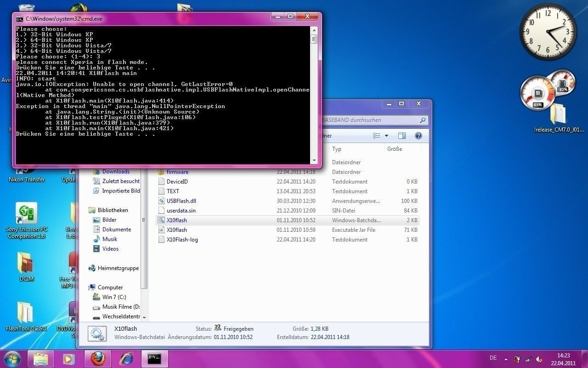Open the Nikon Transfer desktop shortcut

coord(27,173)
